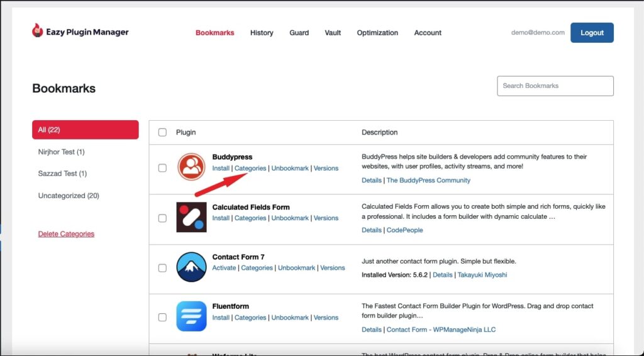Click the Eazy Plugin Manager flame logo
This screenshot has width=644, height=356.
click(37, 31)
